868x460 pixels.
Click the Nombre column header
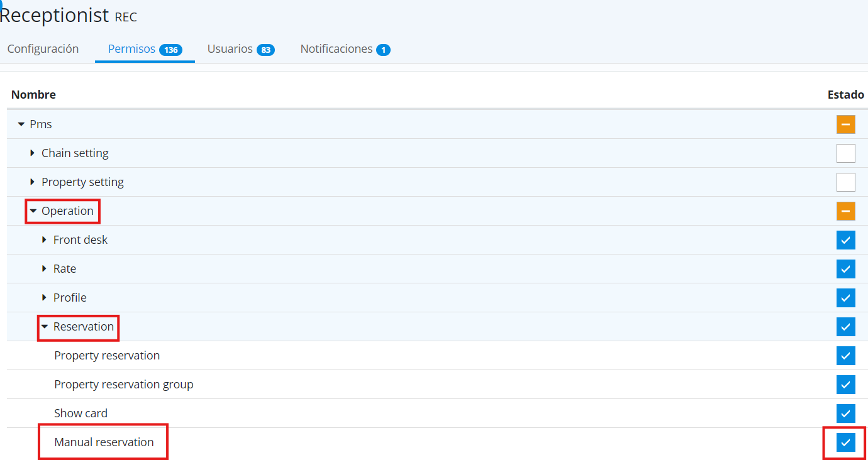point(33,95)
